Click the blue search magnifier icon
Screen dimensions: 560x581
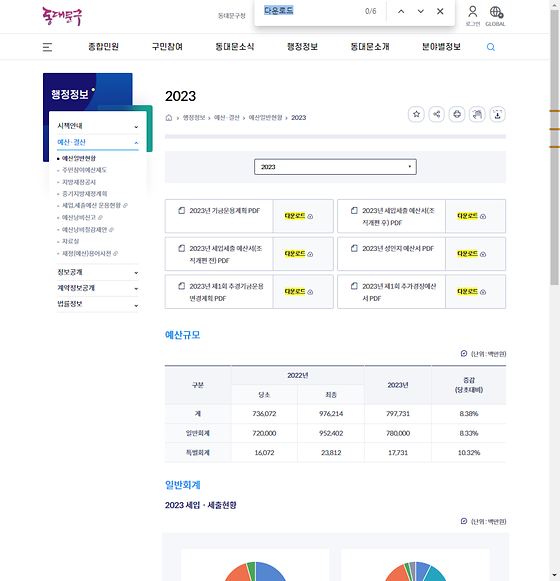491,47
